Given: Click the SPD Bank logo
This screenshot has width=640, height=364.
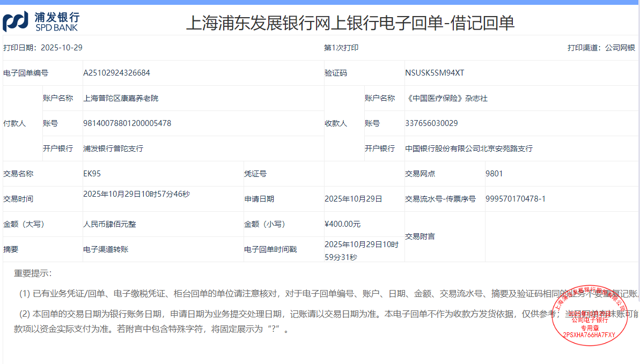Looking at the screenshot, I should 41,21.
